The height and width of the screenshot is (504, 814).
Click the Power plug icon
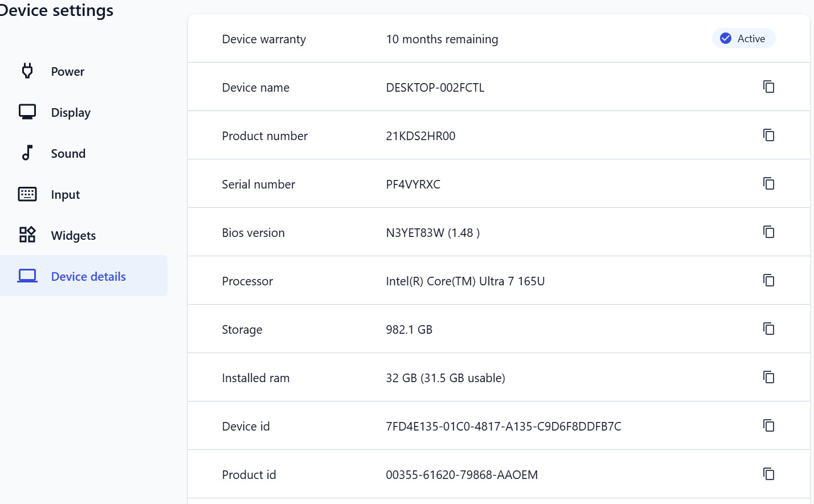pos(27,71)
